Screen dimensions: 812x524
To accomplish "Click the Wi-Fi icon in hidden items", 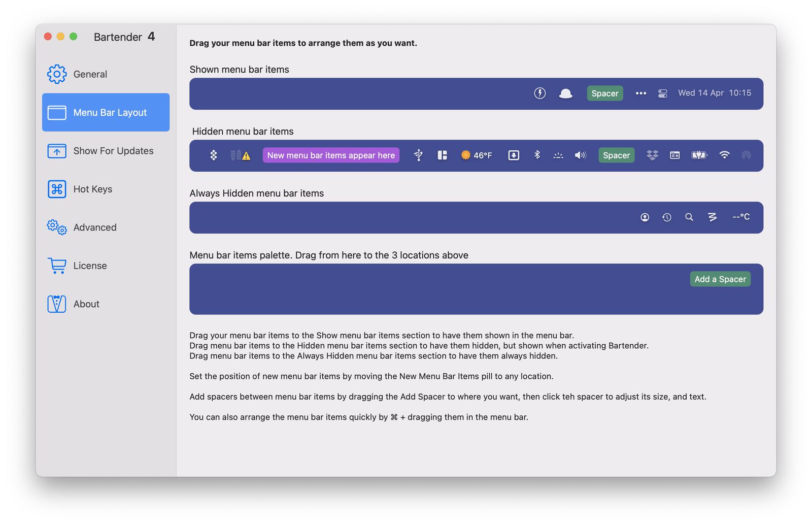I will click(x=725, y=155).
